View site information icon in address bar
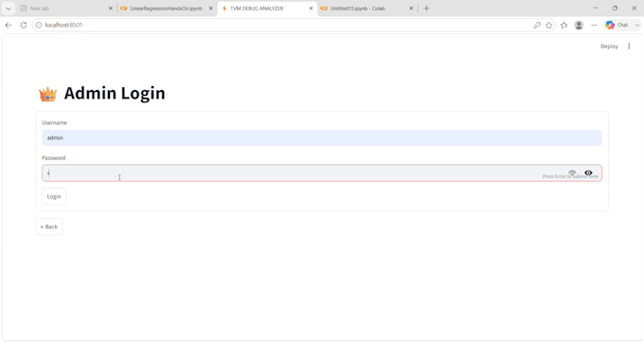 click(x=38, y=25)
